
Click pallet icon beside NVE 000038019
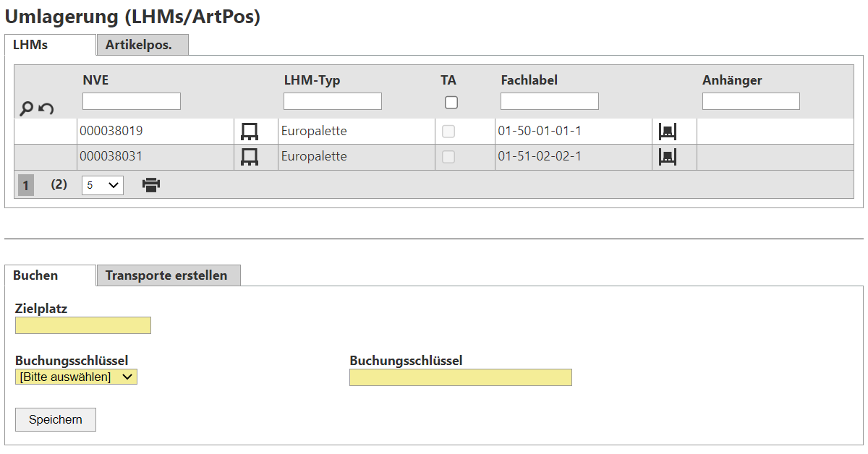coord(250,132)
